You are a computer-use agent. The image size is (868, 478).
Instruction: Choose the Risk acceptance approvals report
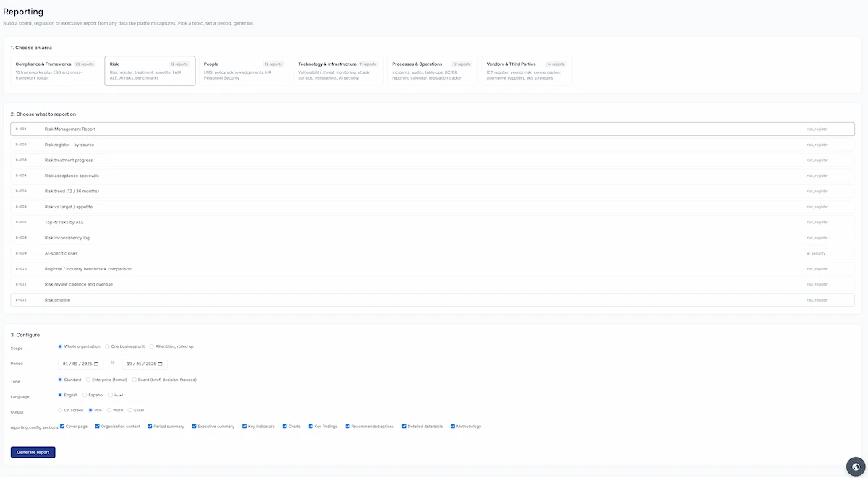[433, 176]
